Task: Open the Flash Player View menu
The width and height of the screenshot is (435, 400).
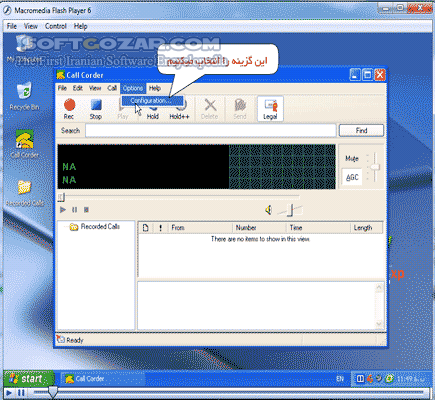Action: [x=31, y=26]
